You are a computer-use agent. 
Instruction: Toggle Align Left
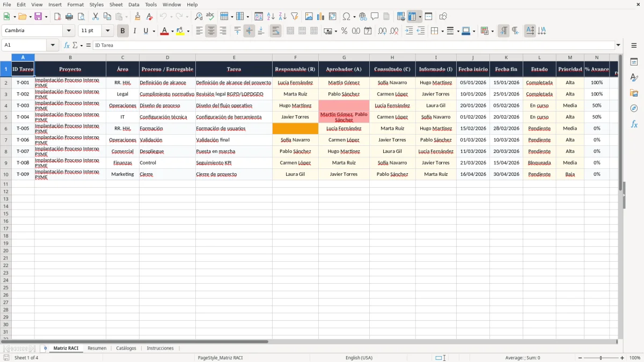click(199, 31)
